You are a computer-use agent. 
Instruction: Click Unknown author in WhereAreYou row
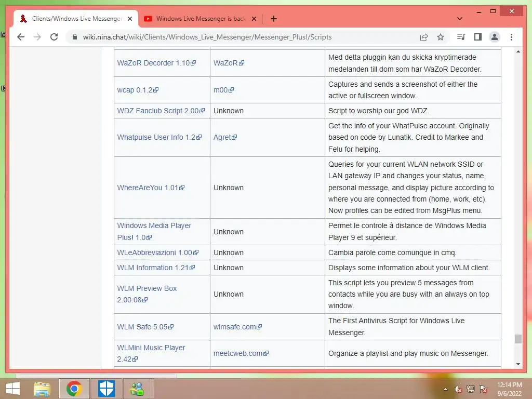pos(229,188)
